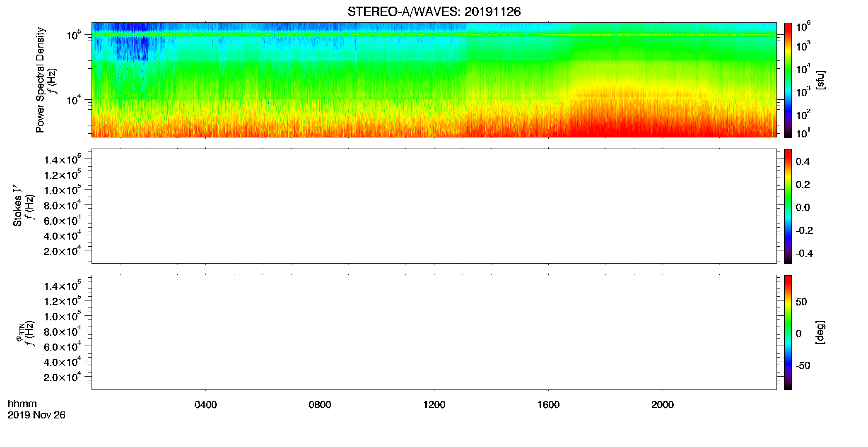Click the STEREO-A/WAVES: 20191126 plot title
The width and height of the screenshot is (868, 447).
tap(434, 12)
